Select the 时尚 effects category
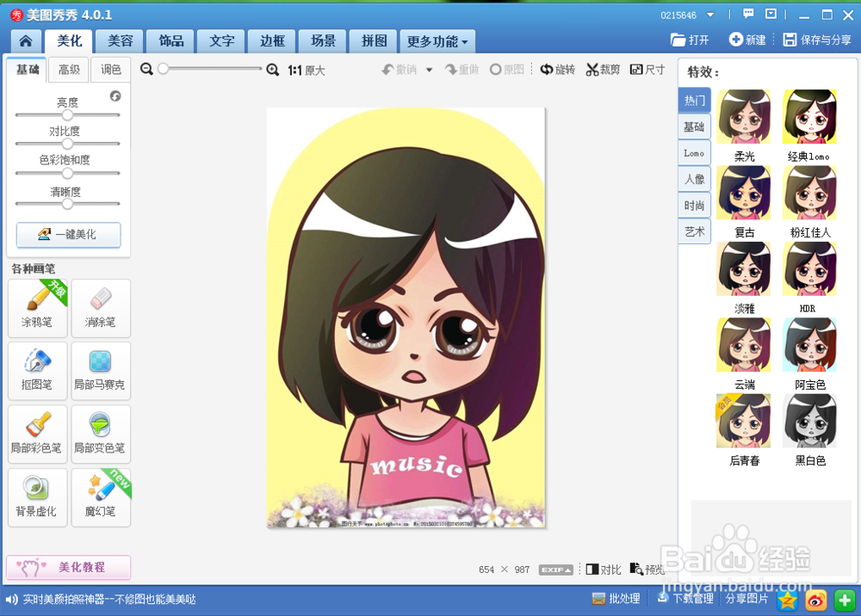Screen dimensions: 861x616 (694, 206)
